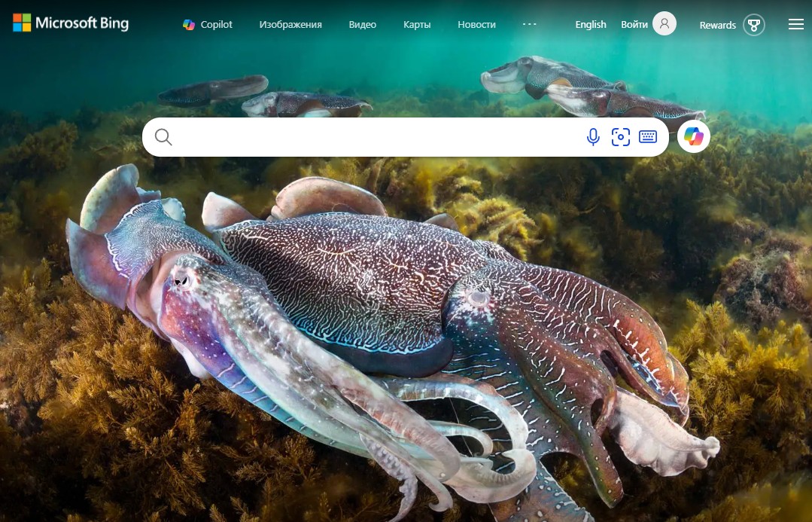Click the search magnifier icon

coord(163,136)
